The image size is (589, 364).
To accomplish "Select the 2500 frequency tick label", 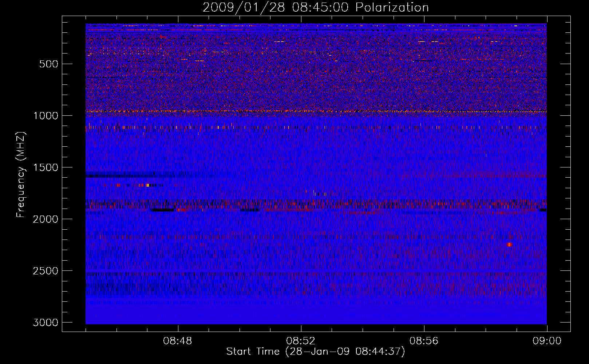I will click(46, 271).
